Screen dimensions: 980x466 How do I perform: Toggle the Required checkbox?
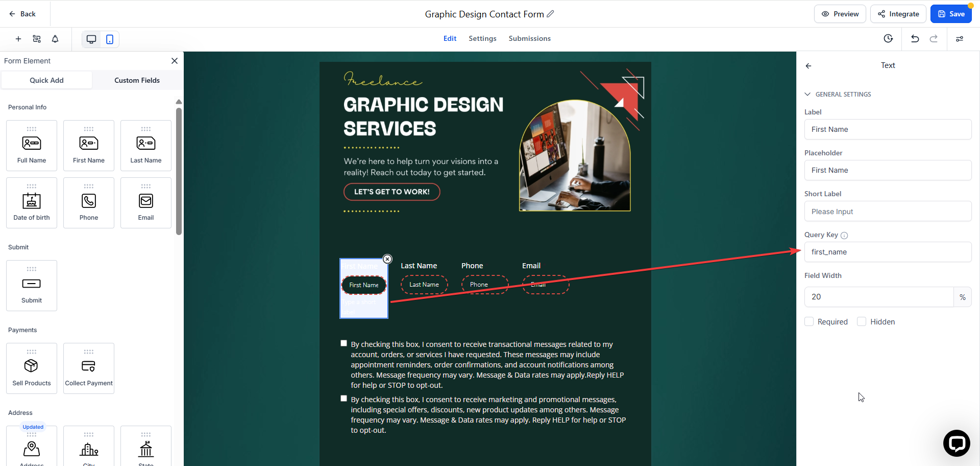click(809, 321)
